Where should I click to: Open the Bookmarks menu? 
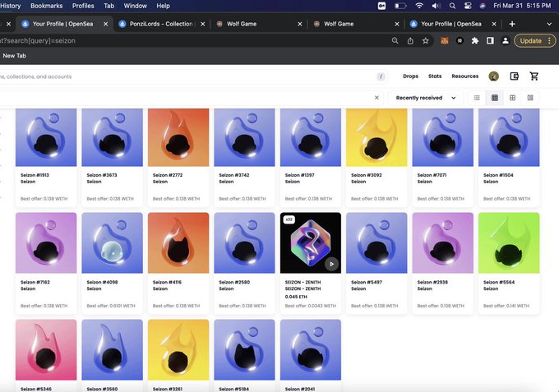pos(46,6)
